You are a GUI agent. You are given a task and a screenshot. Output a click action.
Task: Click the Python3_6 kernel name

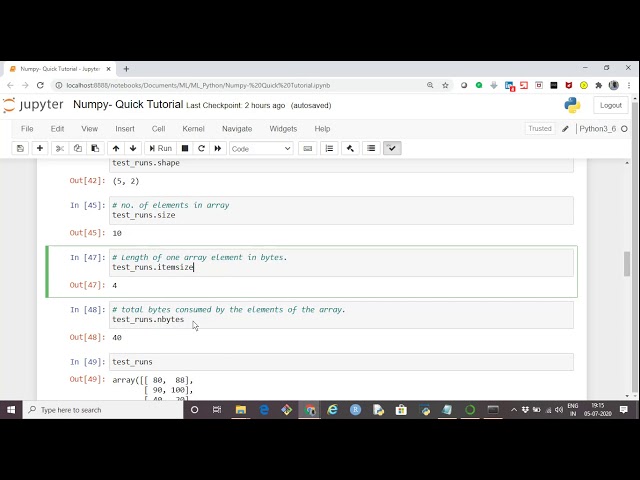point(598,129)
